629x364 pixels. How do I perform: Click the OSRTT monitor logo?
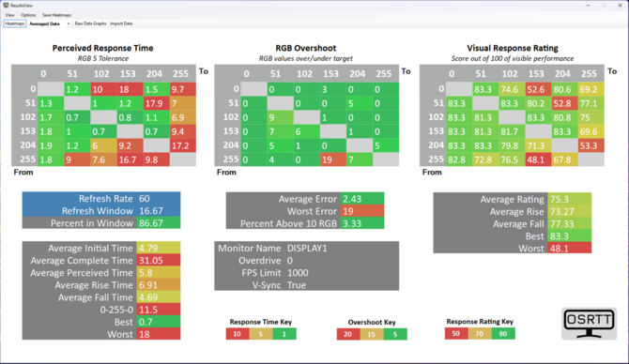589,324
